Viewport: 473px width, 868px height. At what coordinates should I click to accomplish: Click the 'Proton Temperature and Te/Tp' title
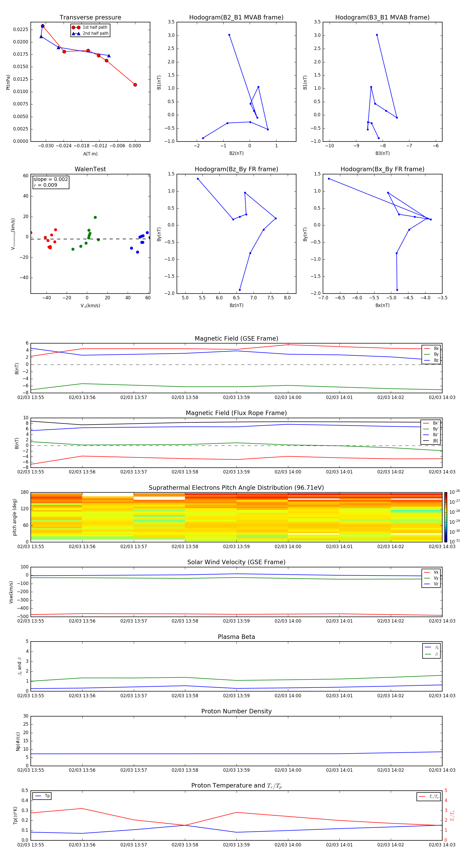click(x=236, y=786)
